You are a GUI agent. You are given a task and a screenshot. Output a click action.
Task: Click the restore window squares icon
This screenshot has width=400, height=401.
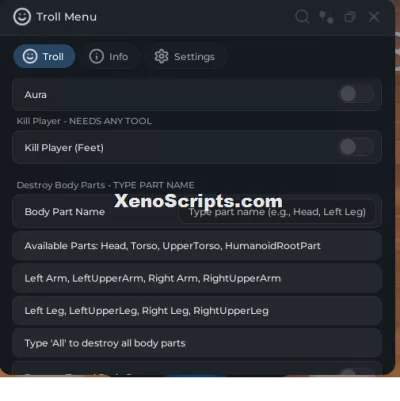(350, 17)
